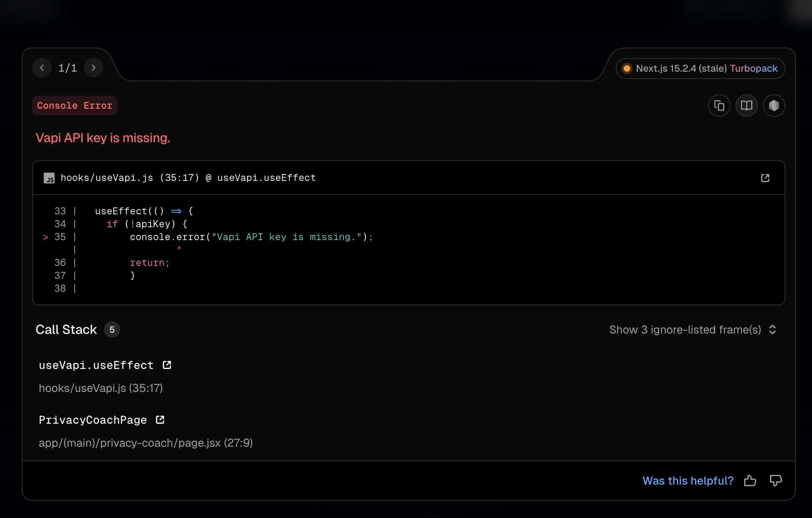Click the Turbopack label
This screenshot has height=518, width=812.
pos(754,68)
